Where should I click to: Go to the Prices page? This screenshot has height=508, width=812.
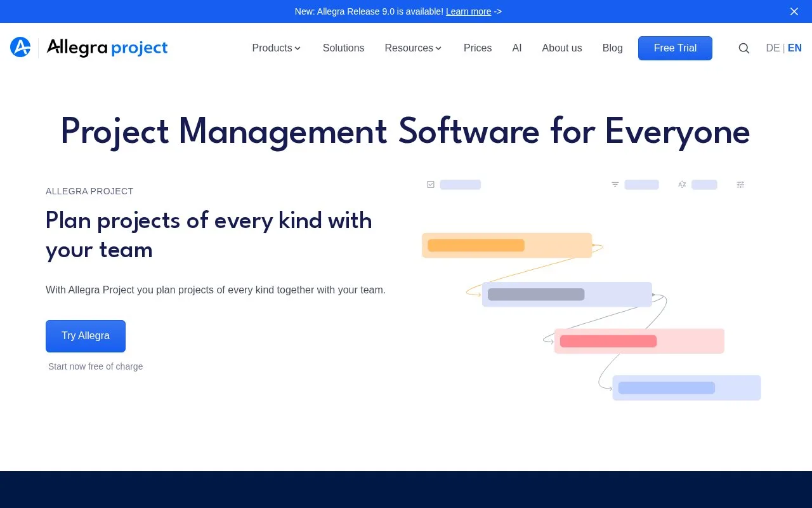click(478, 48)
